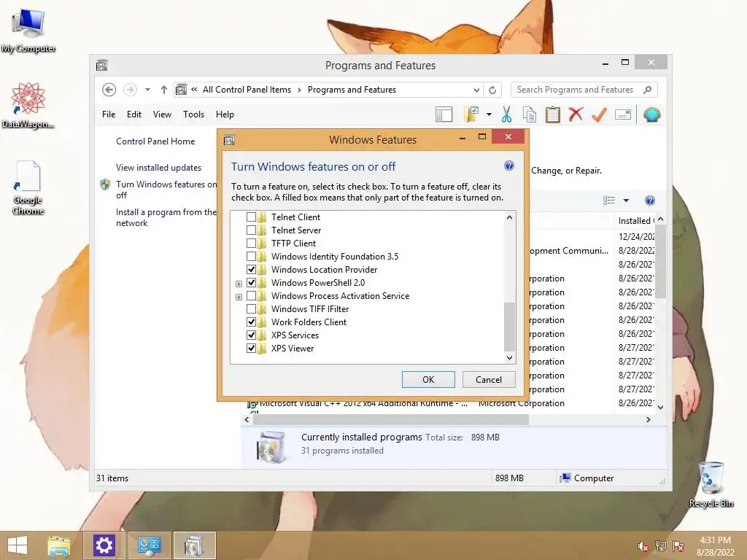The image size is (747, 560).
Task: Open the View menu
Action: coord(162,114)
